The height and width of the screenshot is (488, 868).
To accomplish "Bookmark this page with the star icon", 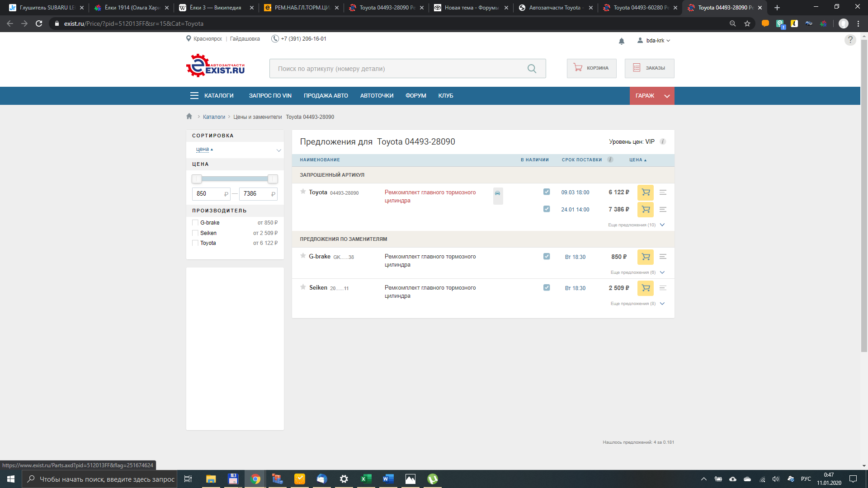I will 747,23.
